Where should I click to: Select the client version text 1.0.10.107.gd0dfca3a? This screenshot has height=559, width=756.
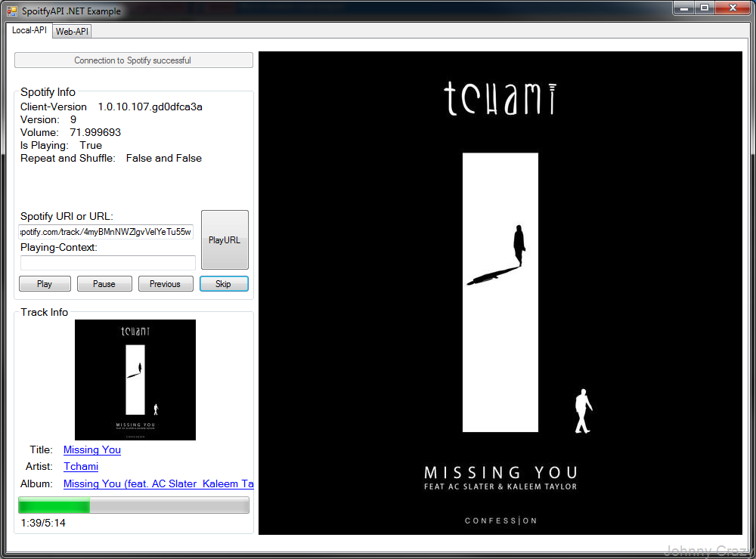point(150,107)
